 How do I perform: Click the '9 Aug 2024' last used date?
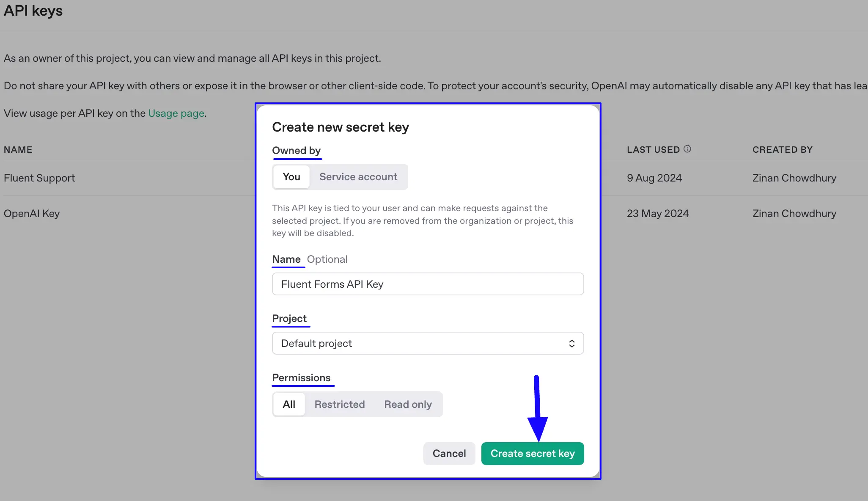[654, 178]
